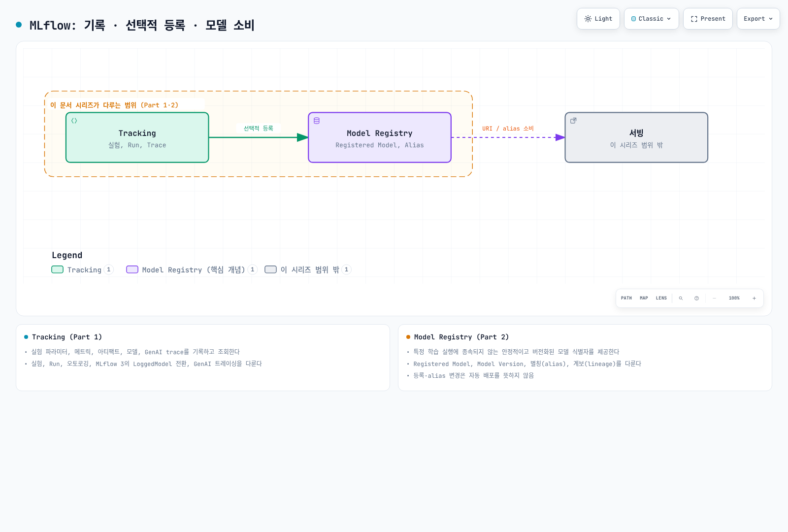Image resolution: width=788 pixels, height=532 pixels.
Task: Toggle LENS mode in the canvas toolbar
Action: coord(661,298)
